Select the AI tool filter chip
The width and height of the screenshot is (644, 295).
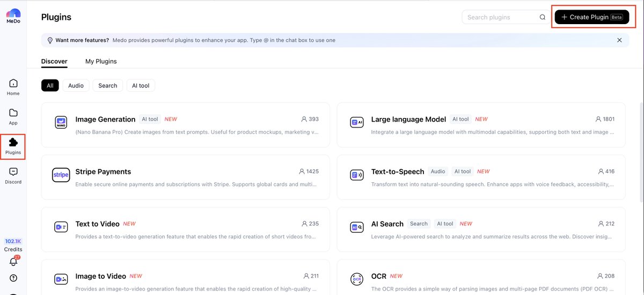coord(141,85)
